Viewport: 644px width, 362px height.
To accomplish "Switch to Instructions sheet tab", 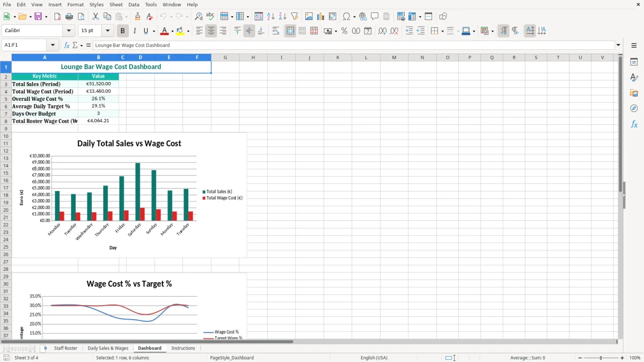I will [x=183, y=349].
